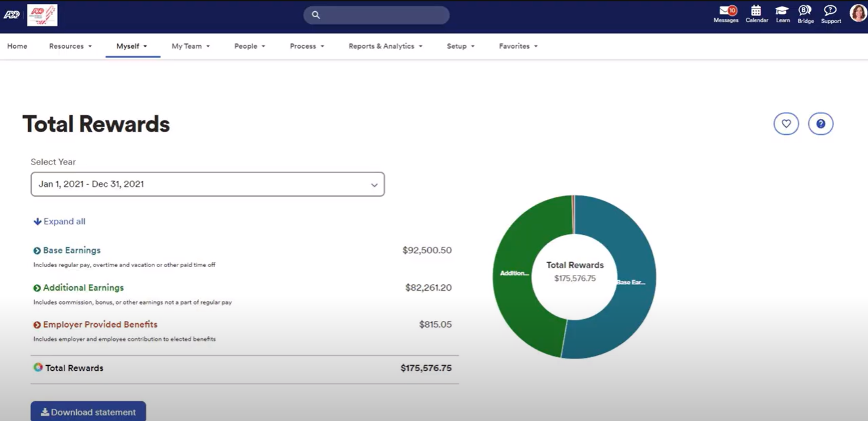Click the Select Year label

(x=53, y=162)
